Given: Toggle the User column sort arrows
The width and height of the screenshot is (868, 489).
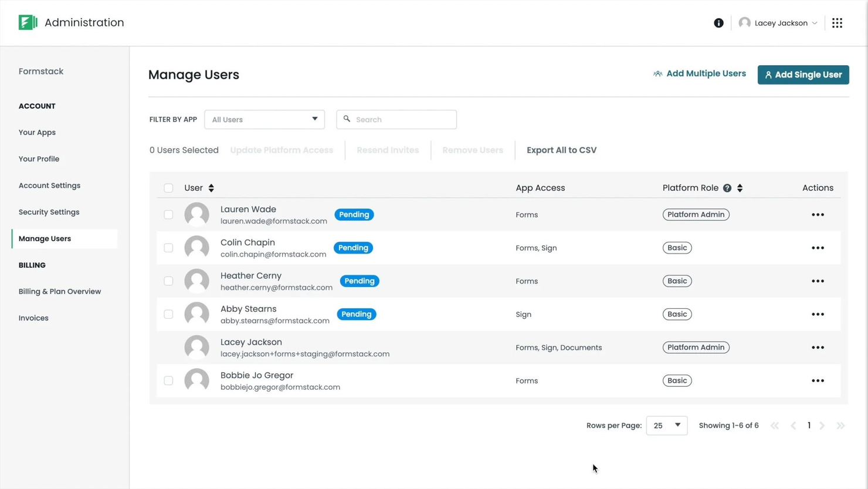Looking at the screenshot, I should point(211,188).
